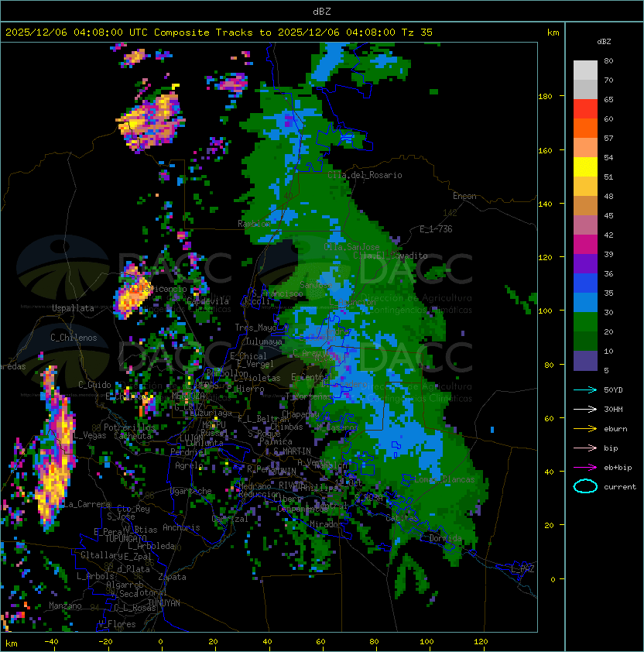Pick the dusty pink swatch between 45 and 42 dBZ
644x652 pixels.
pyautogui.click(x=585, y=225)
